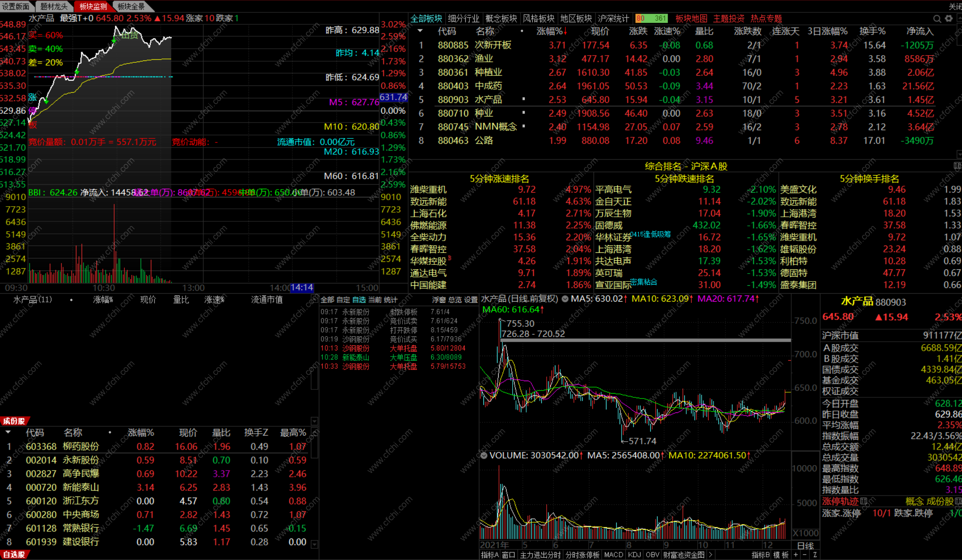
Task: Click the 80/361 up-down count indicator
Action: click(x=651, y=18)
